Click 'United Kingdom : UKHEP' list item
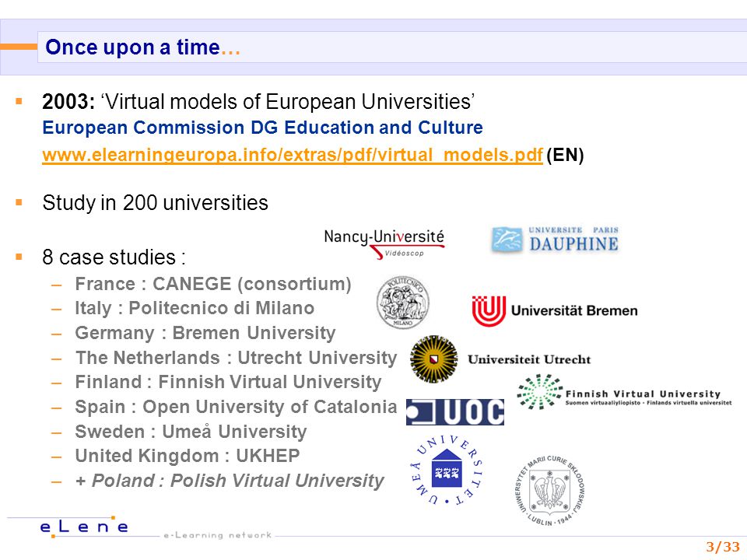 pos(188,456)
